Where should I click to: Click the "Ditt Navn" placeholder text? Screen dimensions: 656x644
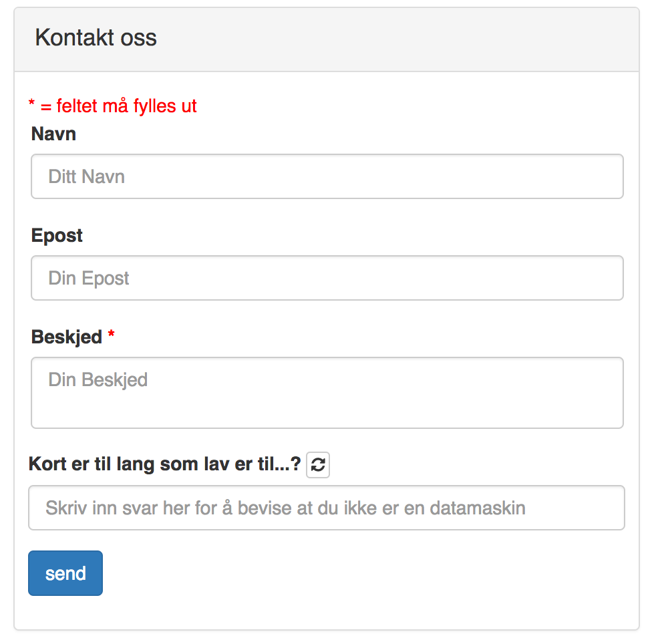pyautogui.click(x=87, y=177)
